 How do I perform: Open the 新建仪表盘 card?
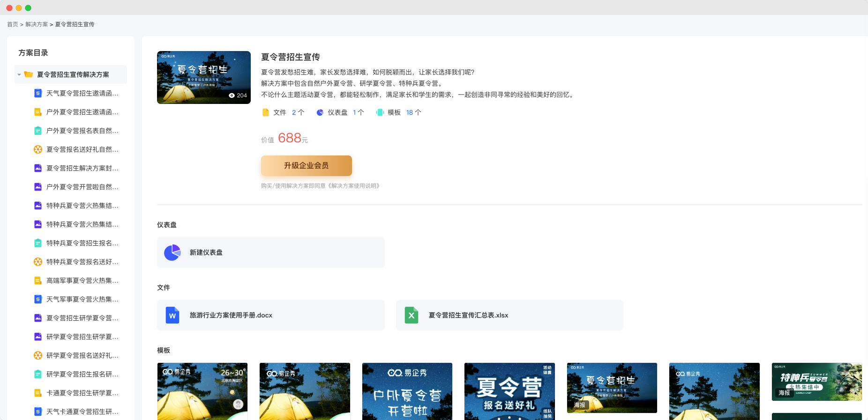271,252
